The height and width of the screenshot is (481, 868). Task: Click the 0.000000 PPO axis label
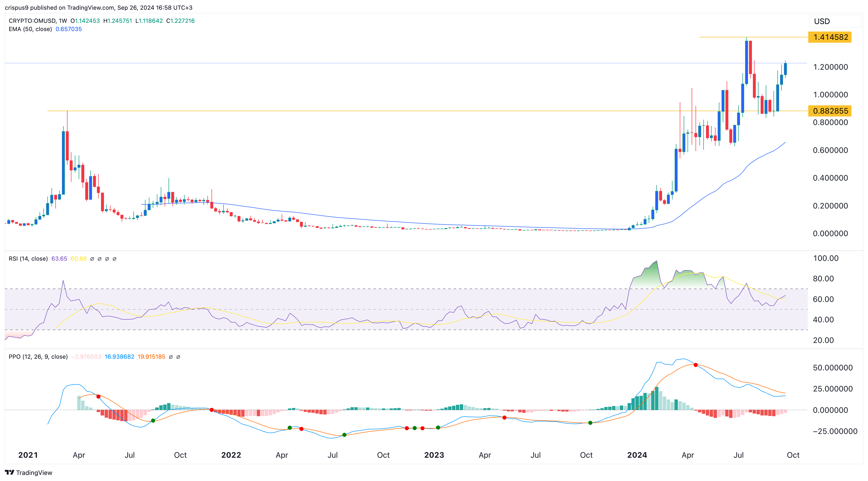click(x=831, y=410)
